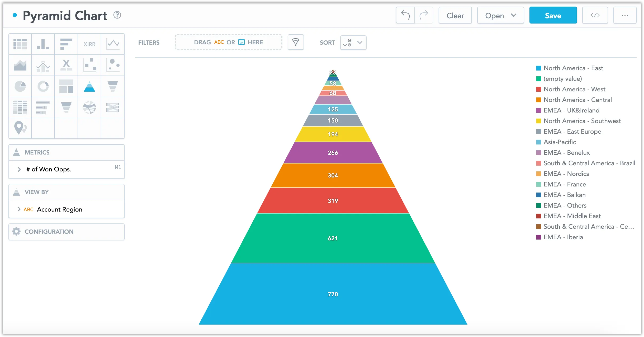Image resolution: width=644 pixels, height=337 pixels.
Task: Click the North America - East legend swatch
Action: click(539, 68)
